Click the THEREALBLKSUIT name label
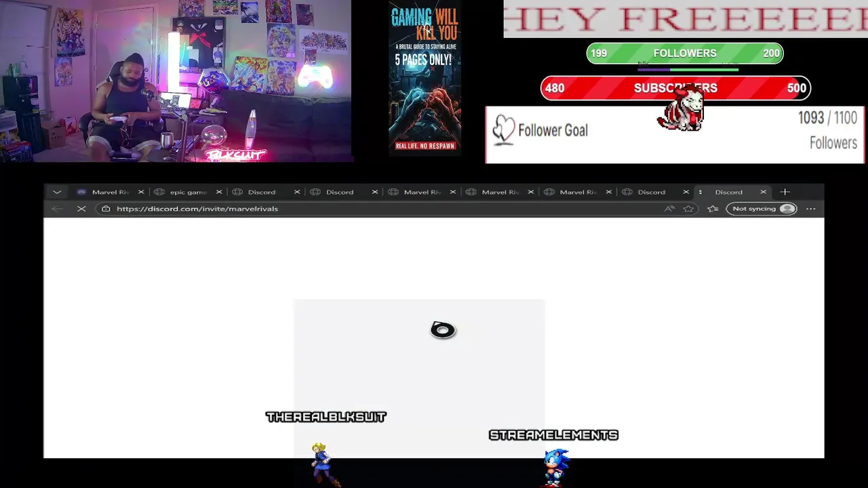Screen dimensions: 868x488 (x=325, y=417)
